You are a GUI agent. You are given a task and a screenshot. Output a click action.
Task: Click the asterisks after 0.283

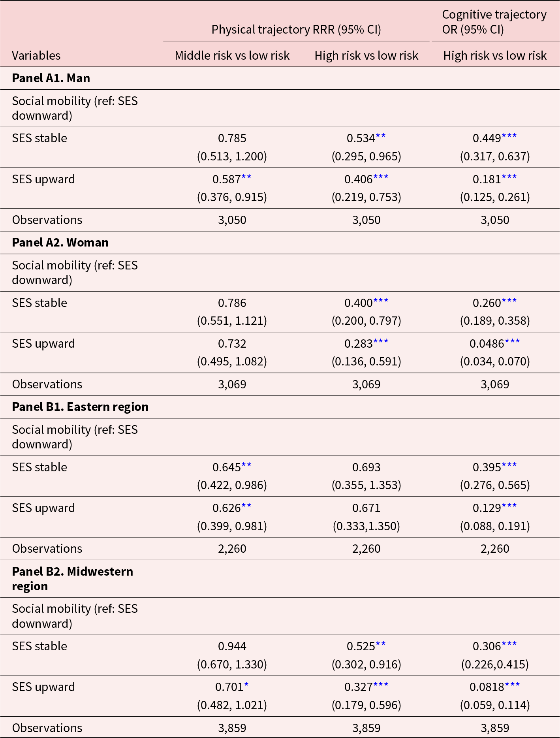point(381,342)
